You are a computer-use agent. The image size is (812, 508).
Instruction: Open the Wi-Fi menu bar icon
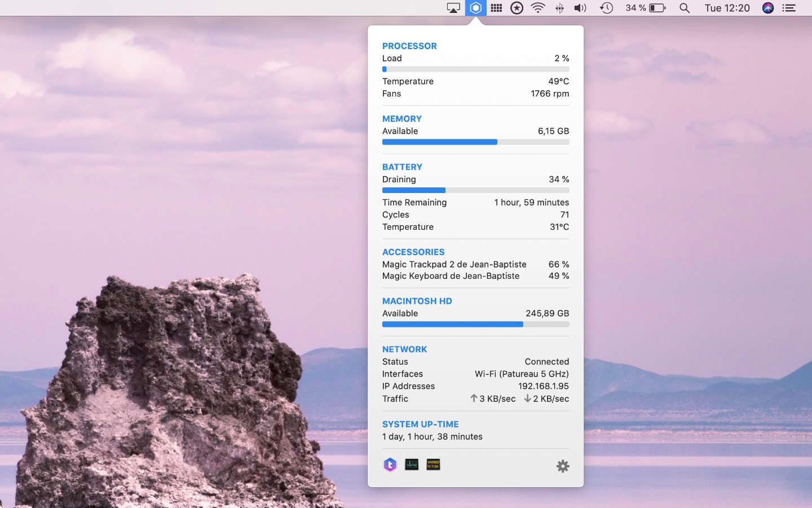tap(538, 8)
